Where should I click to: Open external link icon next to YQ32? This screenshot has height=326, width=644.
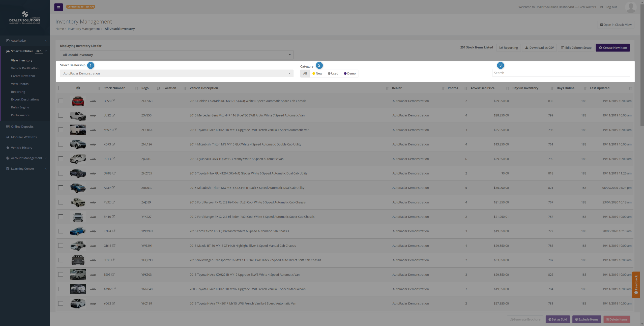[x=114, y=303]
